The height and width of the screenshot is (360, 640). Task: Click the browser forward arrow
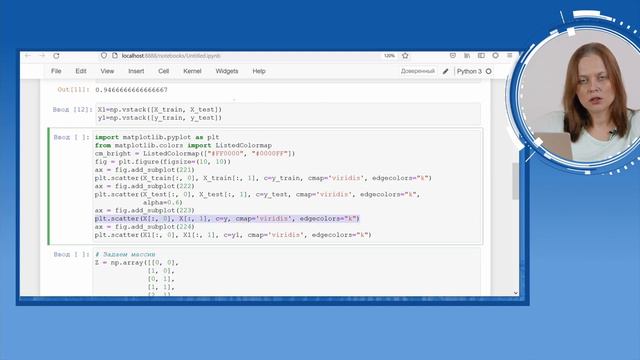(x=42, y=56)
